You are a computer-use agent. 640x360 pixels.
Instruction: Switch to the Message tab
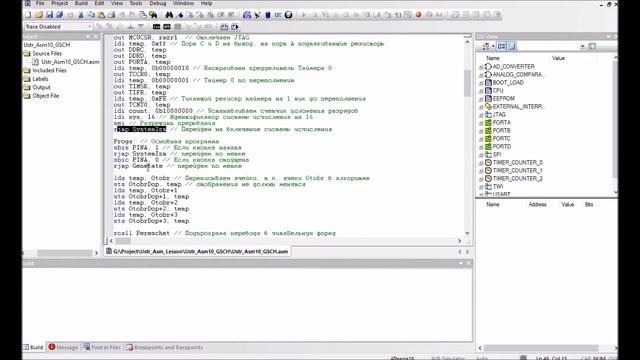(63, 347)
